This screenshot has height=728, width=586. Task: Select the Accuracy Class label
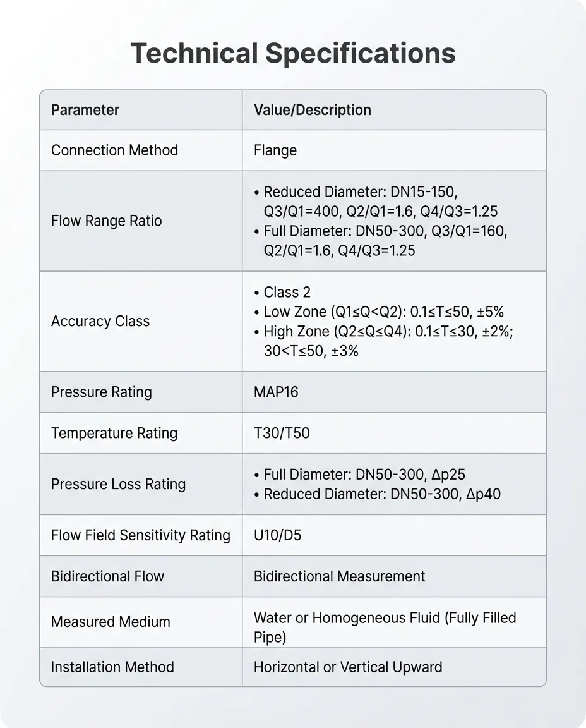(x=100, y=321)
